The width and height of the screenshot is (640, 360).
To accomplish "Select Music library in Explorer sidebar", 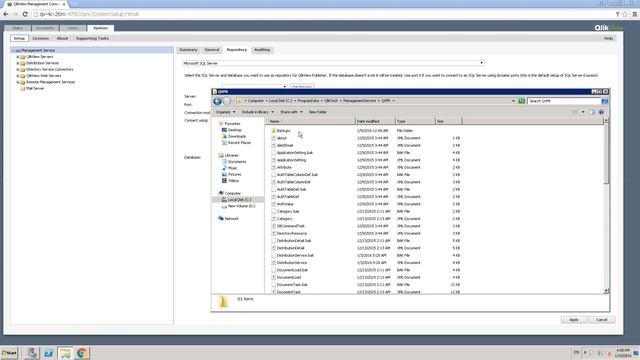I will point(229,168).
